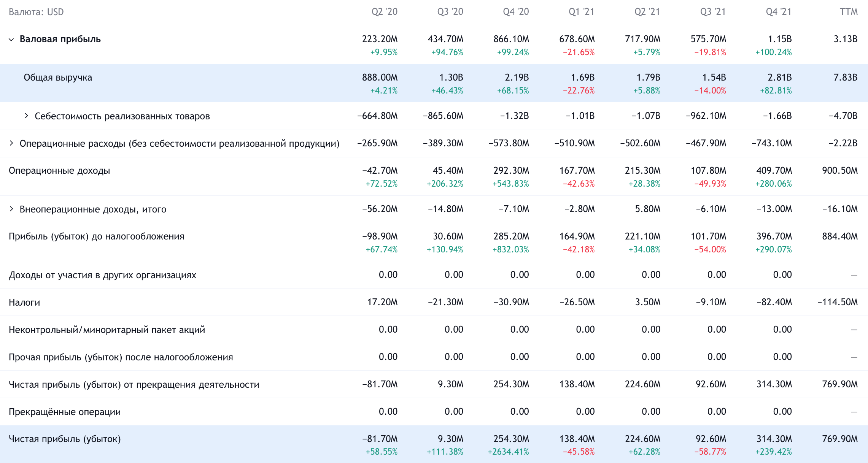Image resolution: width=868 pixels, height=463 pixels.
Task: Click Доходы от участия в других организациях
Action: click(x=103, y=275)
